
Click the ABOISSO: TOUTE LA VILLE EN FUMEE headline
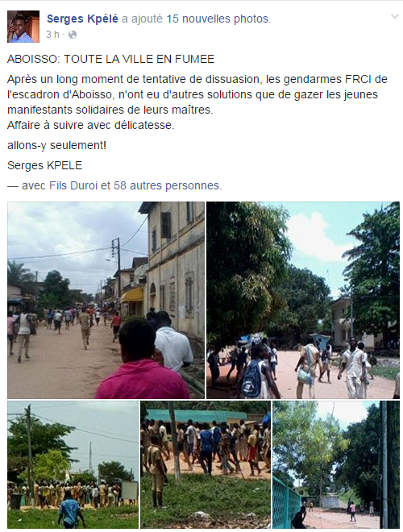[x=111, y=59]
